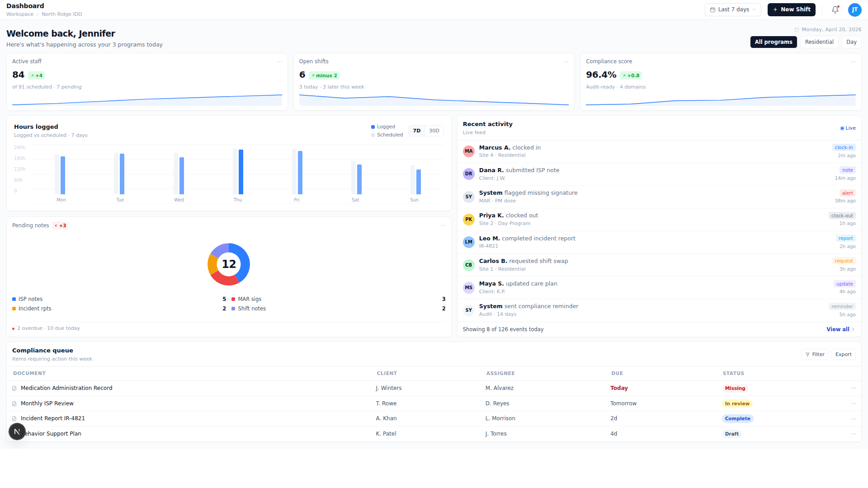Open the notifications bell
The width and height of the screenshot is (868, 488).
tap(835, 9)
